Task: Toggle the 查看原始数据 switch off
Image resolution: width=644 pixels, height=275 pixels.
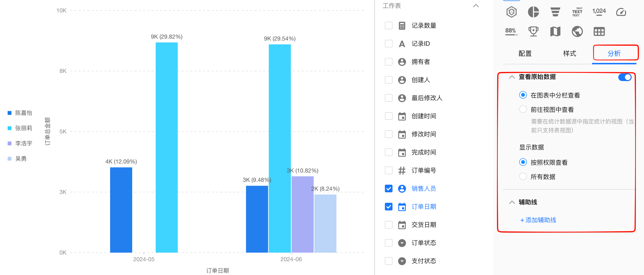Action: tap(624, 77)
